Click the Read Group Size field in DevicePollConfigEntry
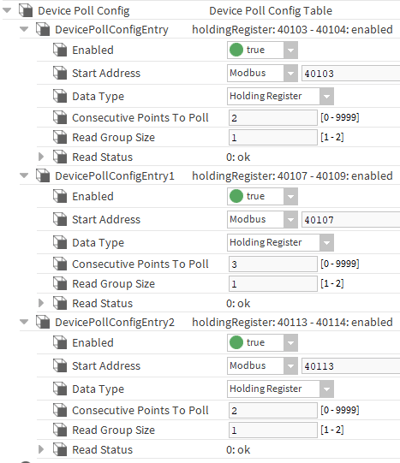 coord(273,137)
